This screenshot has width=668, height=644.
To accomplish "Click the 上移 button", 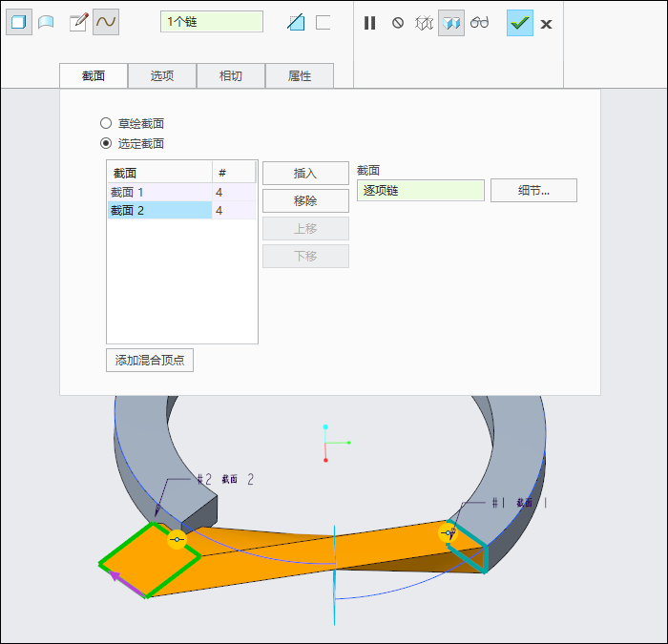I will tap(305, 228).
